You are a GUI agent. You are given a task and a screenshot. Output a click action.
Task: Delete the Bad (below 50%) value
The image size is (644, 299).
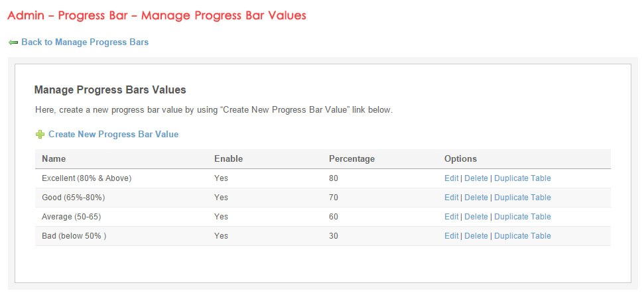tap(476, 236)
